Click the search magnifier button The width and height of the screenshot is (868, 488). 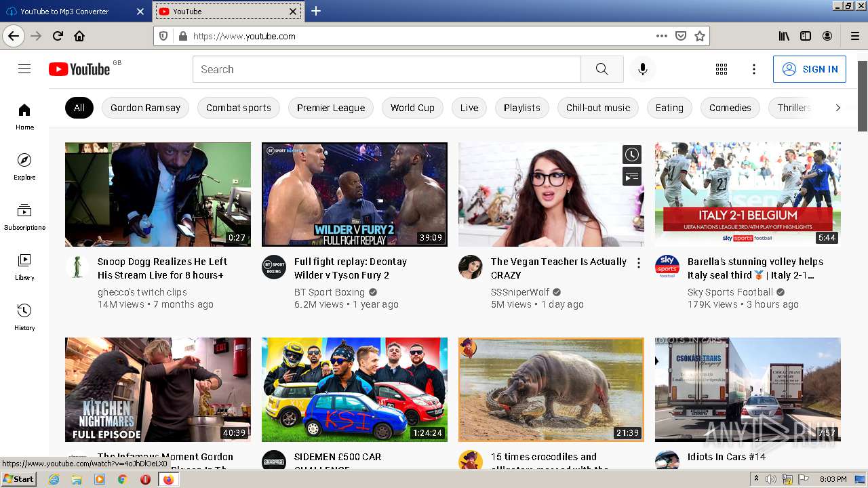point(602,69)
